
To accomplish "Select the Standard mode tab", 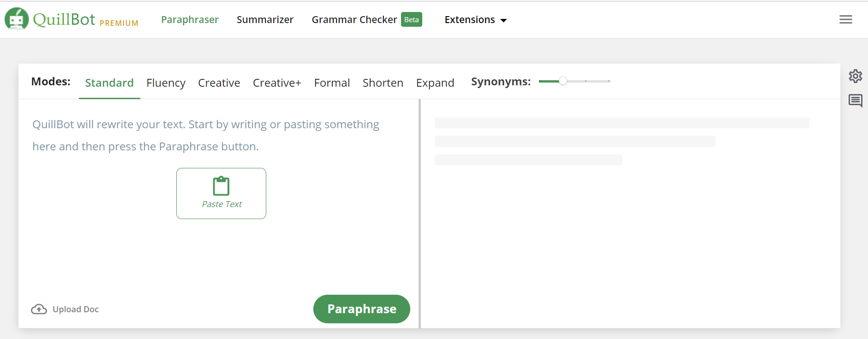I will click(109, 83).
